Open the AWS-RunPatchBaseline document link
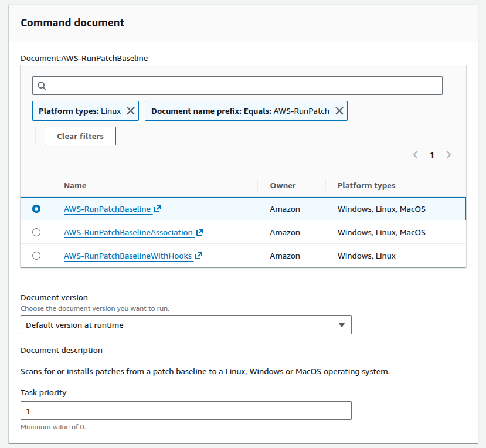 click(107, 209)
